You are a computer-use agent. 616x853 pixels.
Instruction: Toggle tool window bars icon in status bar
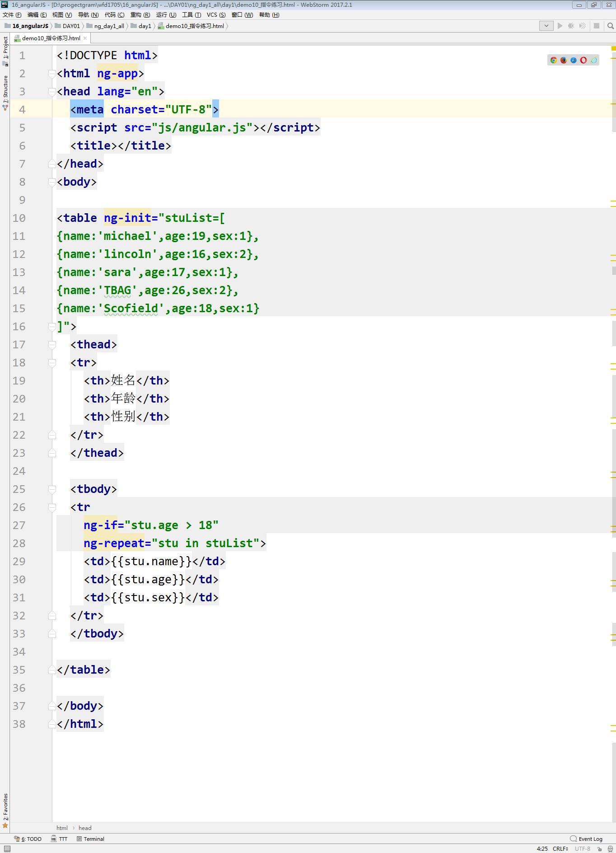coord(7,849)
